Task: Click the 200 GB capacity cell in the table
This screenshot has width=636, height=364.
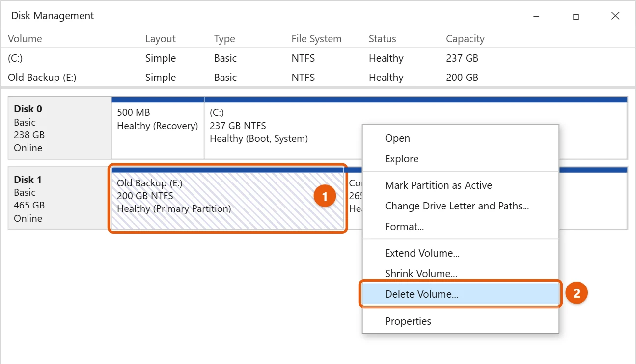Action: pos(462,78)
